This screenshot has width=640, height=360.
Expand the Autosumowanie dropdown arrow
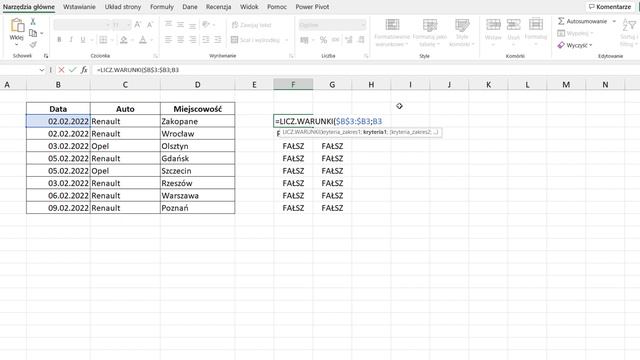click(614, 21)
